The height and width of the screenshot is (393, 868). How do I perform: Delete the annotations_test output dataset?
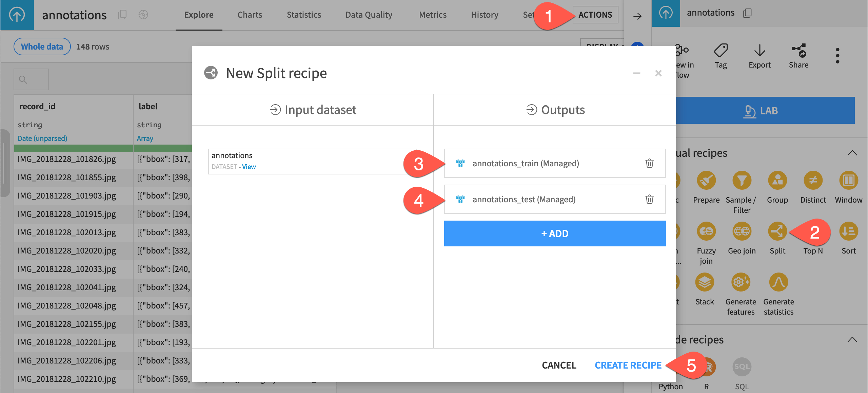(x=649, y=199)
